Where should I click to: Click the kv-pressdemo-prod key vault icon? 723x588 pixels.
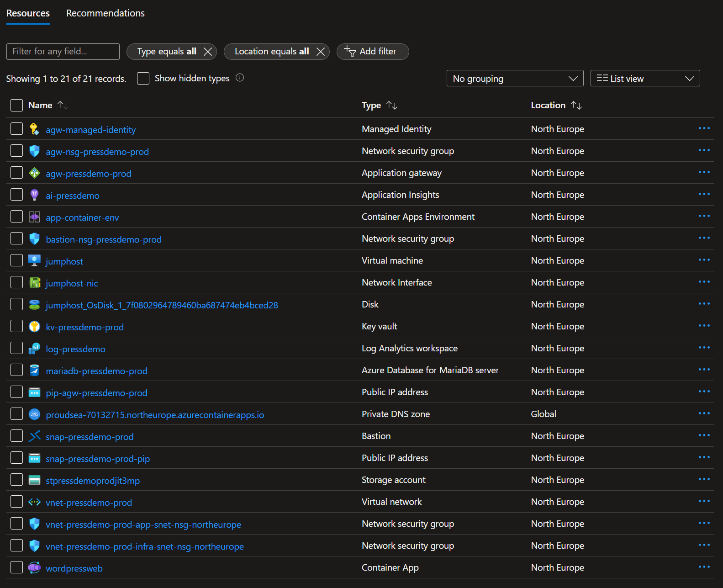[x=34, y=326]
